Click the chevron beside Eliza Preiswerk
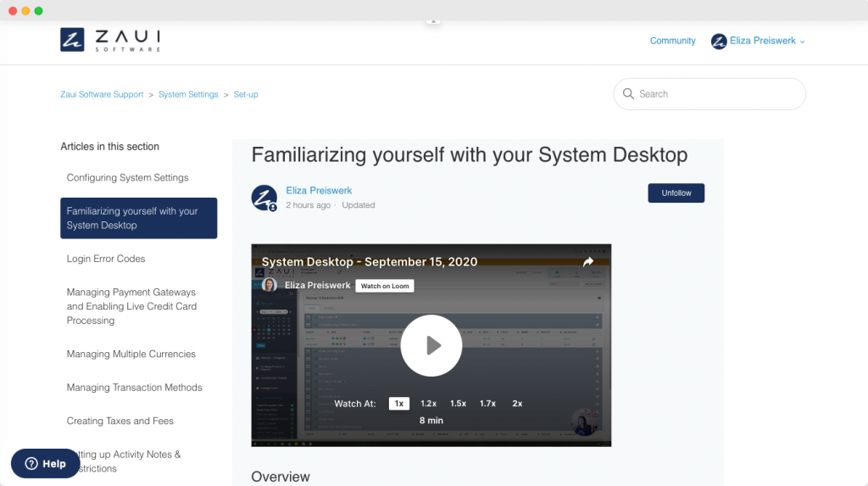868x486 pixels. 802,42
